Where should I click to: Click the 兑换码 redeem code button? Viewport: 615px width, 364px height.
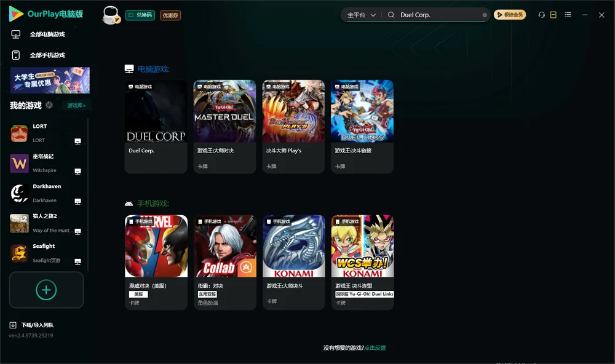tap(140, 15)
